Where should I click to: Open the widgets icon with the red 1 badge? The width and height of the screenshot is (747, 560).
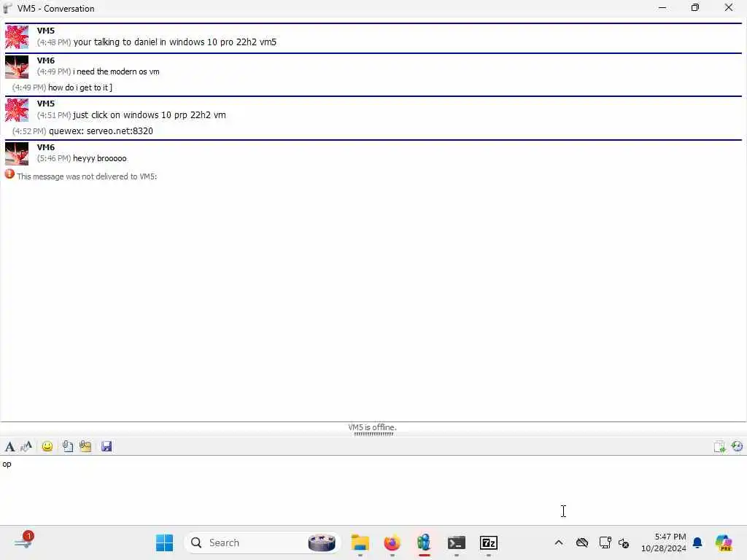24,540
